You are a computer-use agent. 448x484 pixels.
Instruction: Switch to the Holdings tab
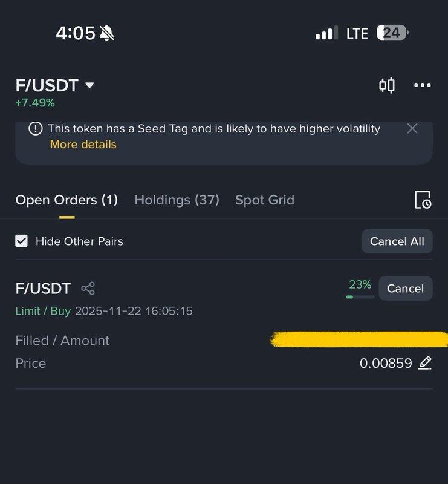(x=177, y=200)
